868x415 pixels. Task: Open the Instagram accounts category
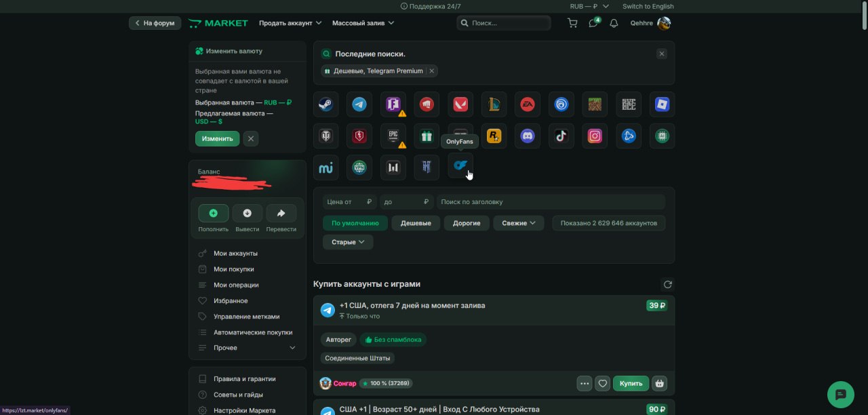[x=595, y=136]
